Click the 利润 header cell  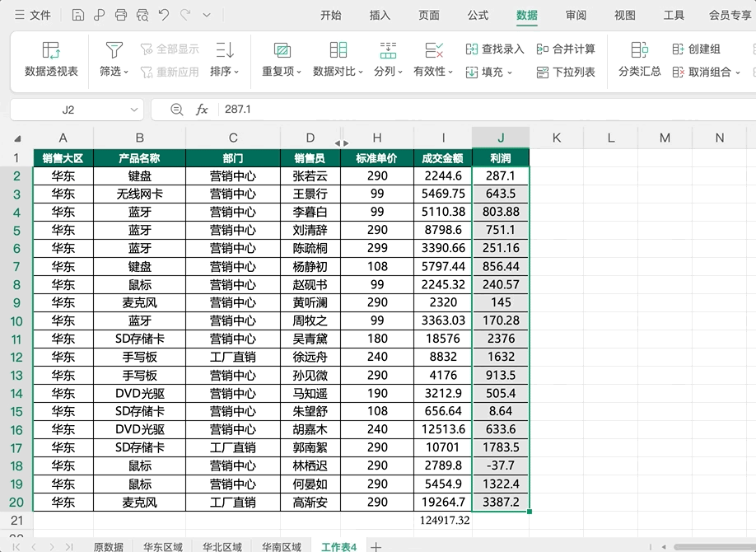pos(501,158)
